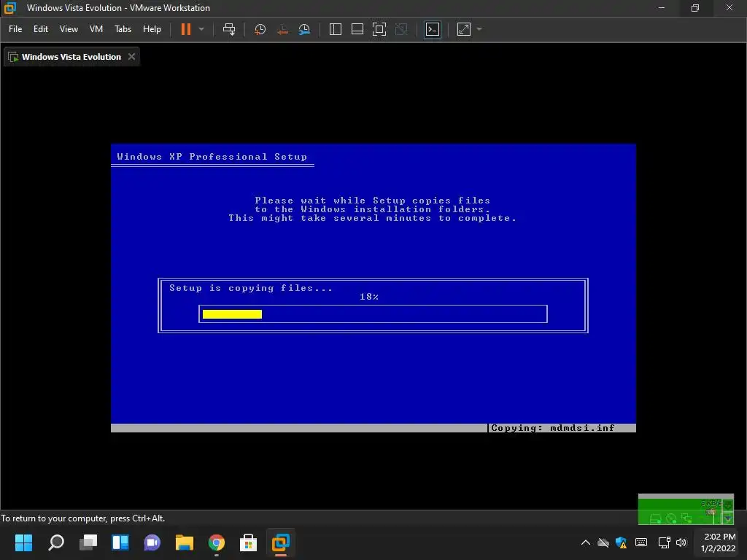
Task: Click the stretch guest display icon
Action: [463, 29]
